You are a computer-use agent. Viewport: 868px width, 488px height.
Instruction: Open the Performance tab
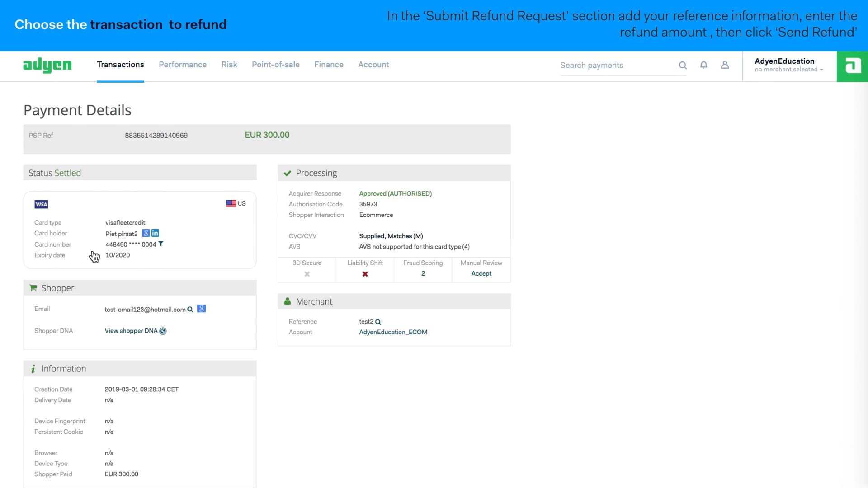pyautogui.click(x=183, y=65)
